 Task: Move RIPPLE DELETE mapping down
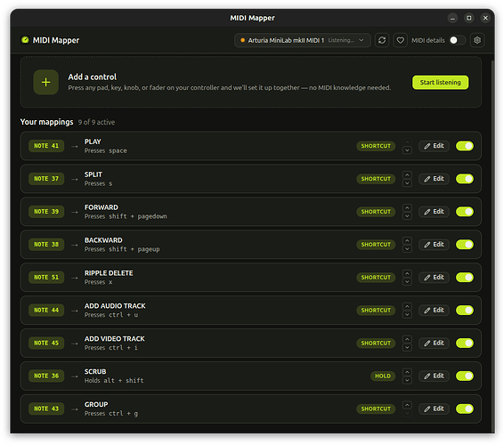[x=407, y=282]
